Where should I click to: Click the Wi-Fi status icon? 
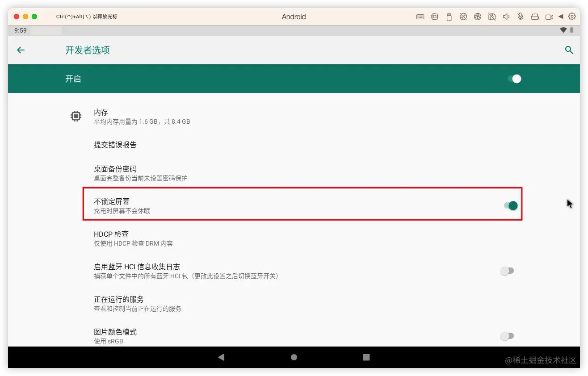[563, 30]
